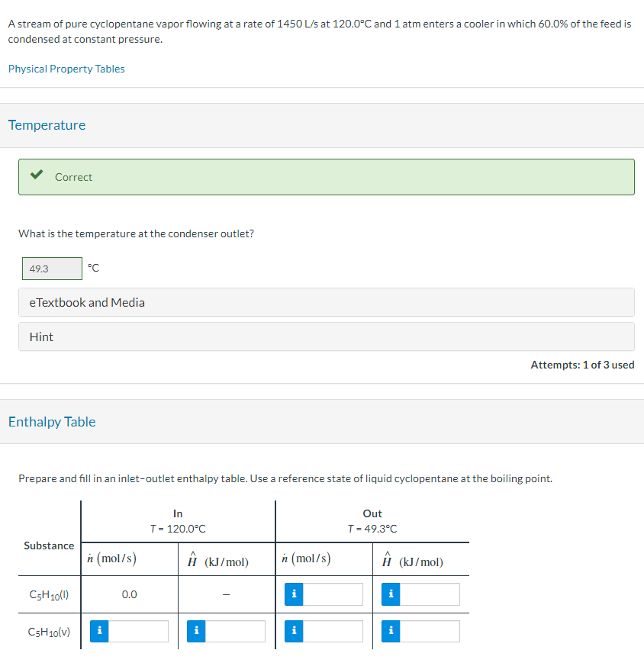Click the green checkmark in Correct banner

[36, 176]
